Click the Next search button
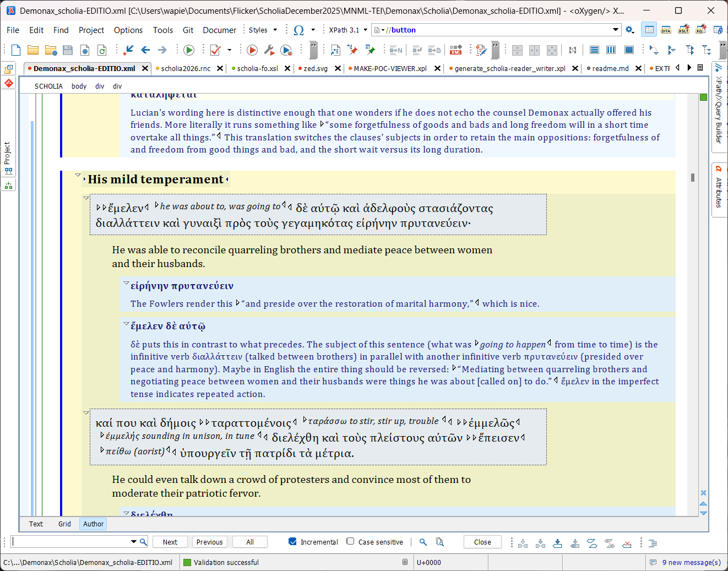Viewport: 728px width, 571px height. [x=170, y=542]
